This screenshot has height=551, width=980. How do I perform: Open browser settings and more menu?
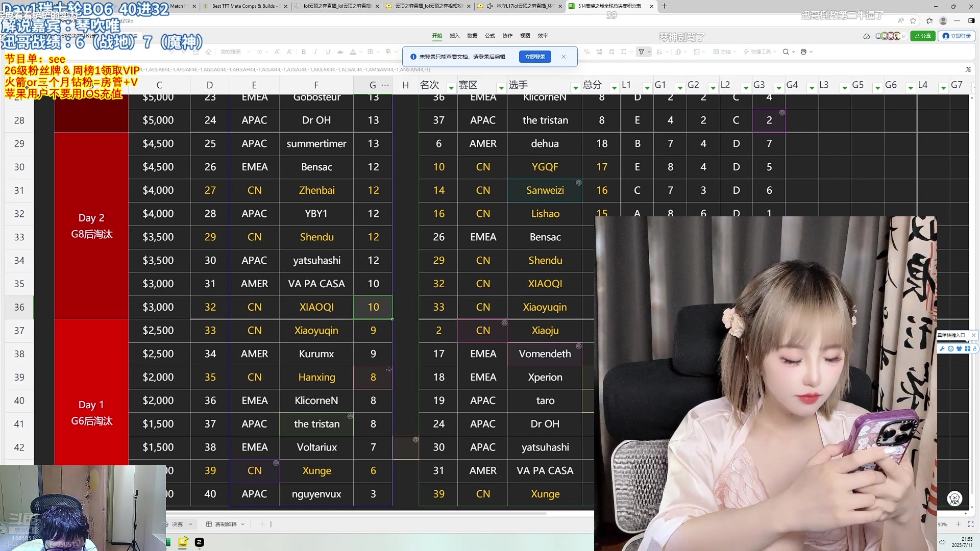click(957, 21)
